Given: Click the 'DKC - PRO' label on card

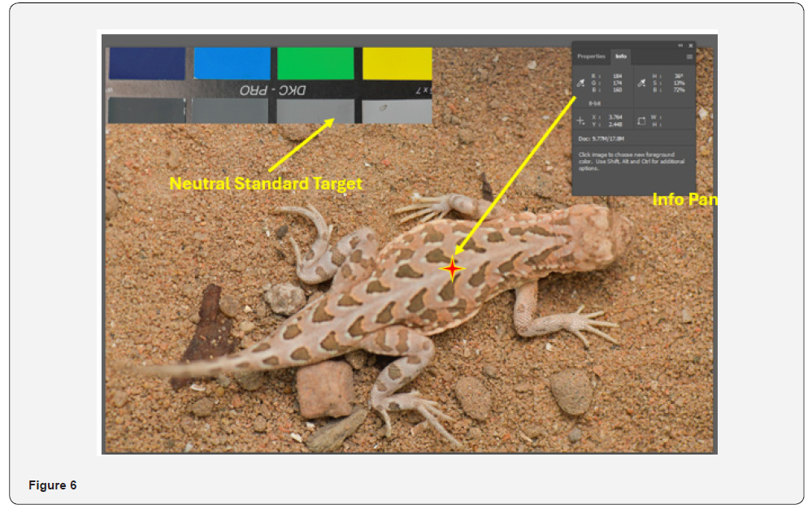Looking at the screenshot, I should coord(272,90).
